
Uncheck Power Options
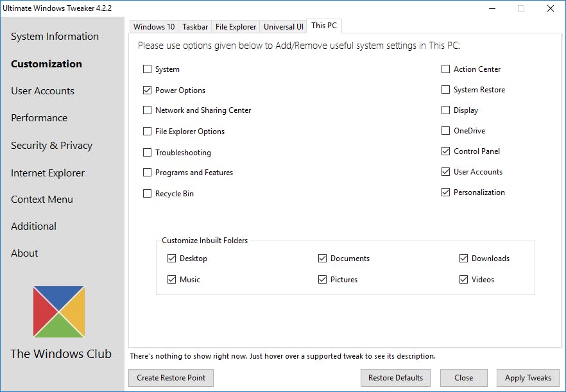[148, 90]
